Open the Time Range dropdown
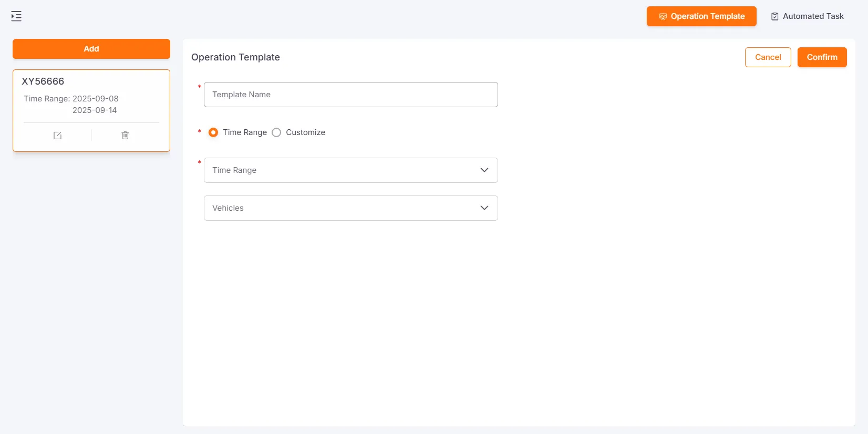Viewport: 868px width, 434px height. click(342, 170)
